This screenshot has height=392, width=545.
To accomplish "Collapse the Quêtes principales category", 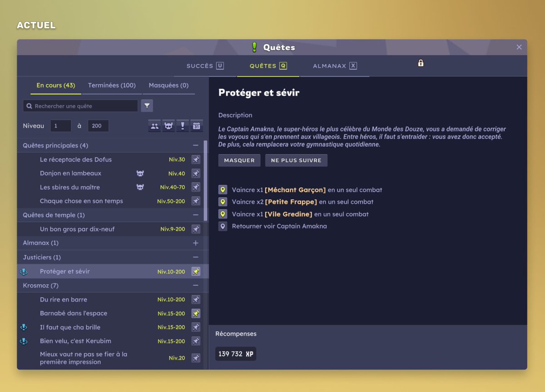I will pos(196,145).
